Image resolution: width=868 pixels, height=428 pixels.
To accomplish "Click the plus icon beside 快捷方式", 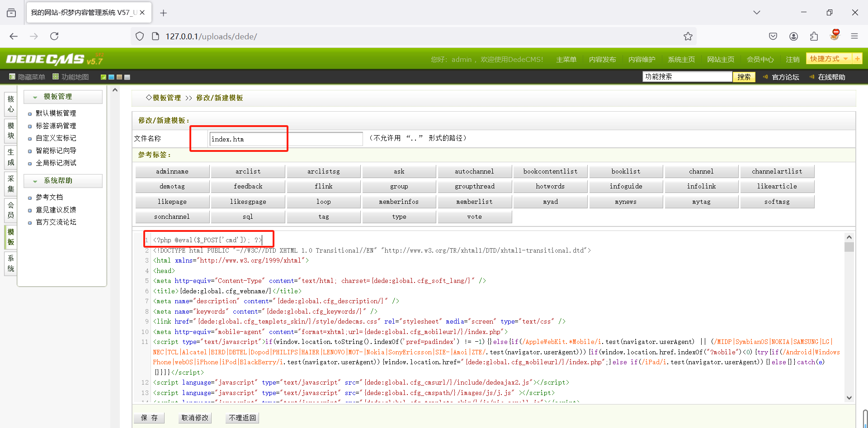I will (x=857, y=59).
